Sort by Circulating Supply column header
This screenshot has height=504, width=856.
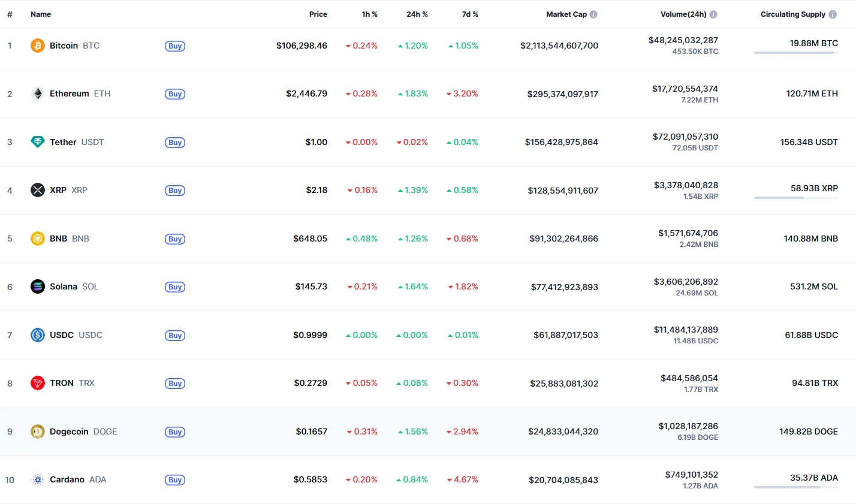793,14
